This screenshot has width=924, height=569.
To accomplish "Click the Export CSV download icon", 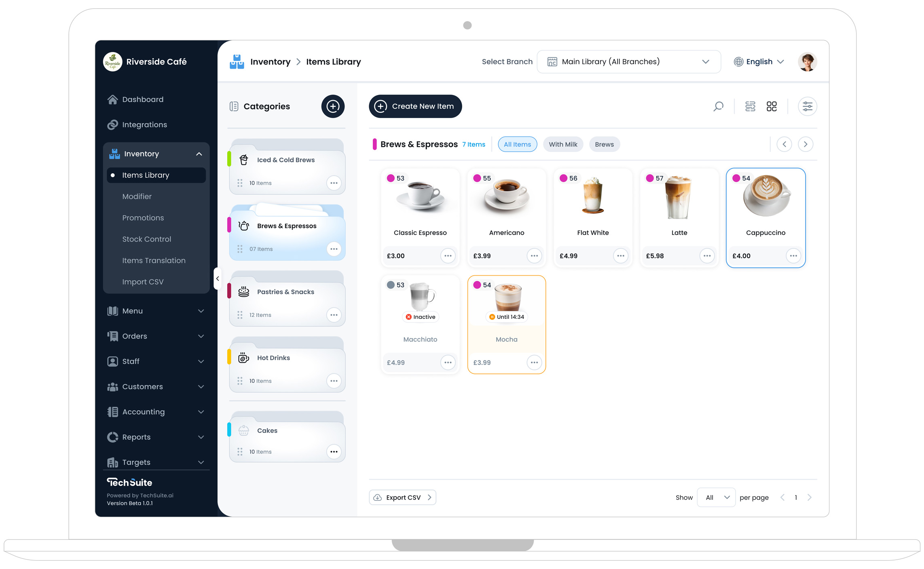I will click(x=378, y=497).
